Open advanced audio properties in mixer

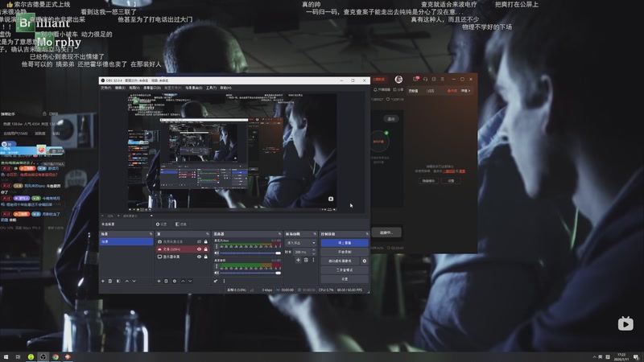click(x=216, y=281)
